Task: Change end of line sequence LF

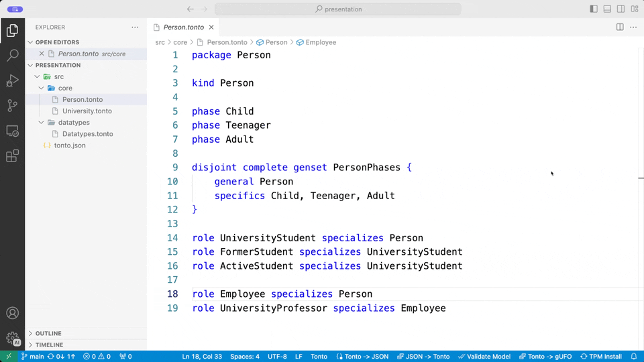Action: coord(299,356)
